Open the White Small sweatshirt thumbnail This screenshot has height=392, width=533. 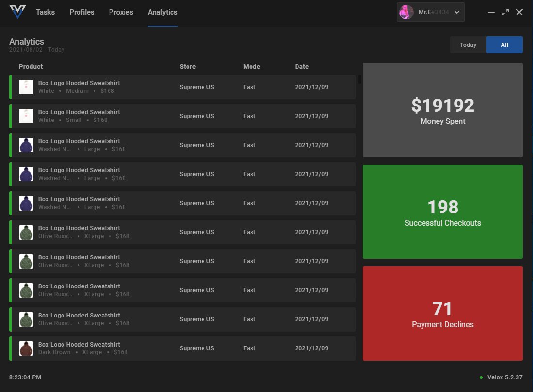pyautogui.click(x=26, y=116)
